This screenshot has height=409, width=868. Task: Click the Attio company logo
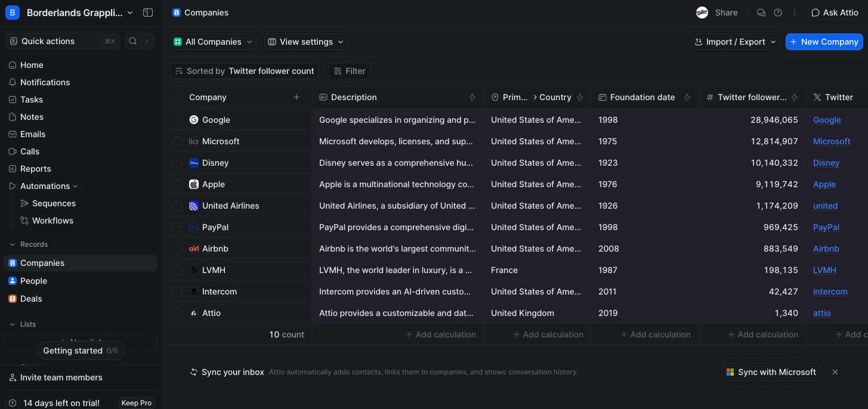click(194, 313)
